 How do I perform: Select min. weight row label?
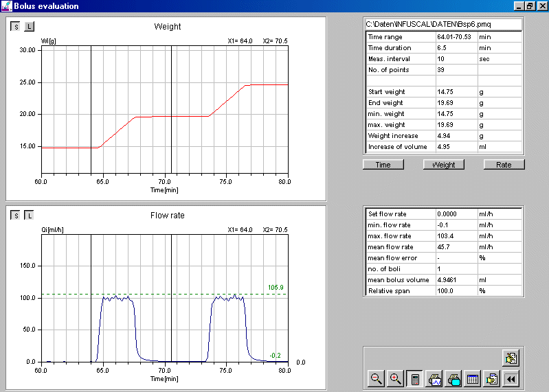tap(386, 114)
